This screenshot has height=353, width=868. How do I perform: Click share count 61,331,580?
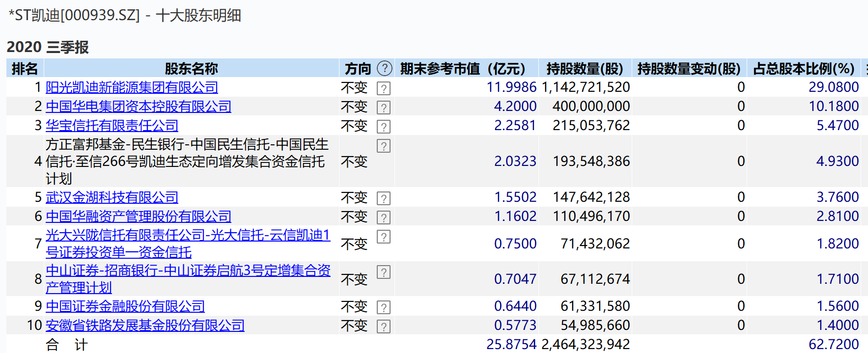(595, 306)
